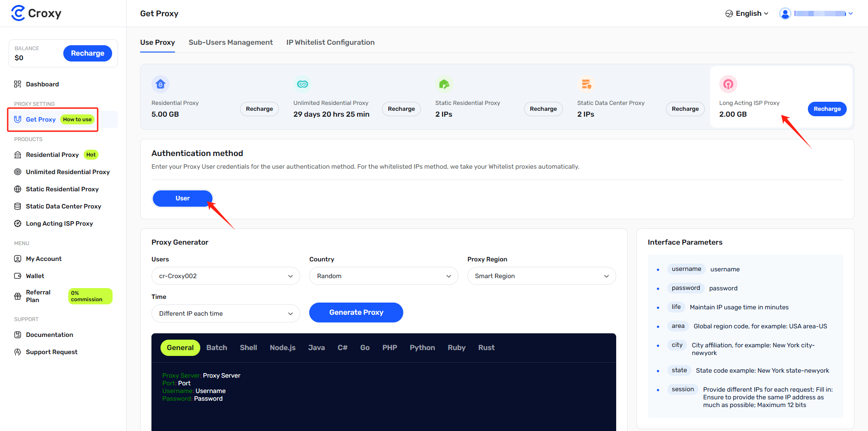
Task: Click the Long Acting ISP Proxy sidebar icon
Action: pyautogui.click(x=18, y=223)
